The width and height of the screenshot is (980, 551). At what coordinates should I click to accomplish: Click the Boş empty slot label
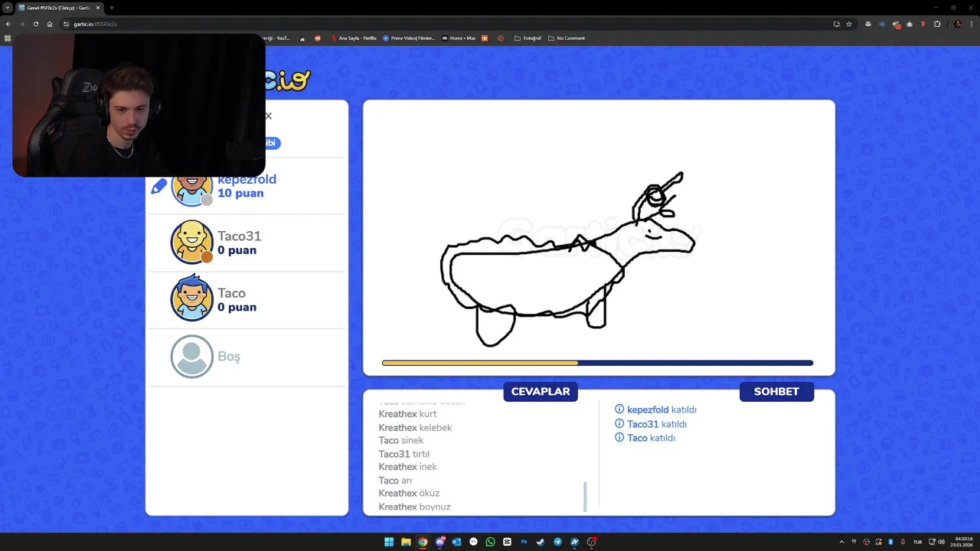229,357
